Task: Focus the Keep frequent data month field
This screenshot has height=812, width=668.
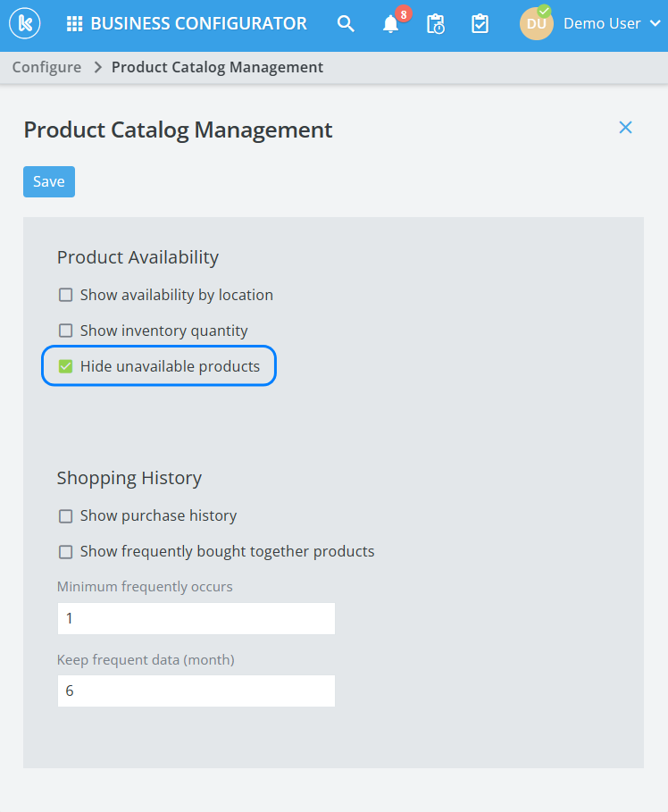Action: click(196, 691)
